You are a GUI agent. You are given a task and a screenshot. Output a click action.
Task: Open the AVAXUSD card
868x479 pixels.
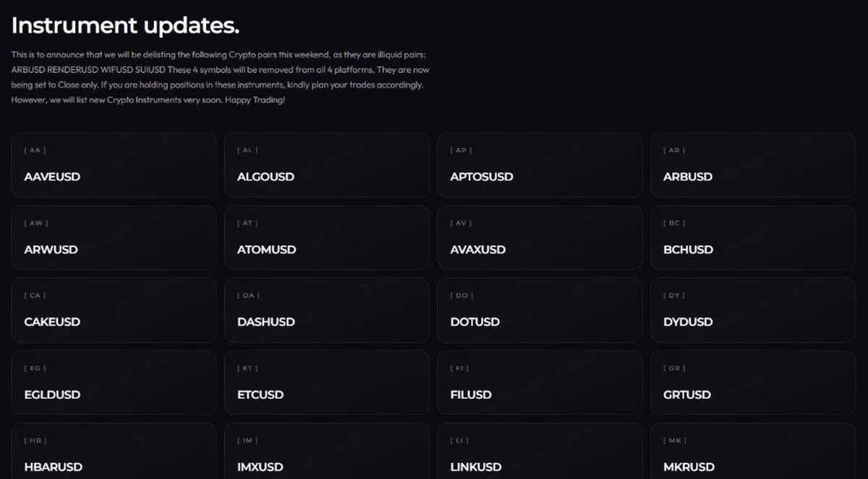point(540,237)
